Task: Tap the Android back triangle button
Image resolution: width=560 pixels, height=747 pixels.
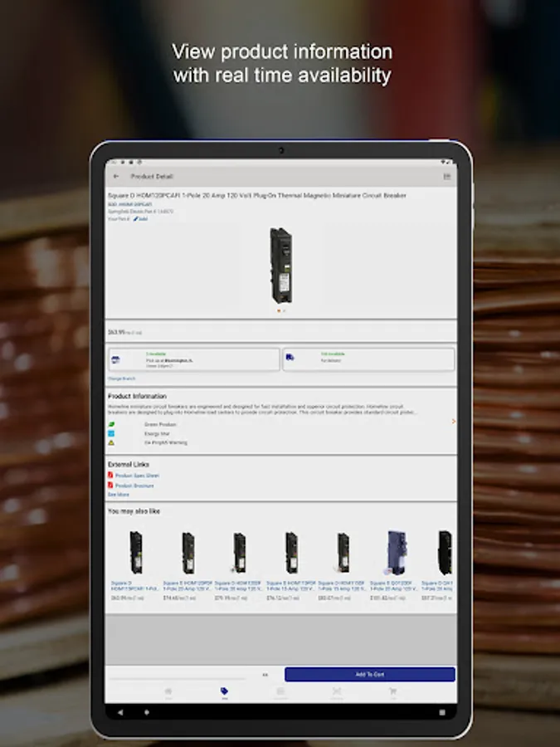Action: (x=120, y=713)
